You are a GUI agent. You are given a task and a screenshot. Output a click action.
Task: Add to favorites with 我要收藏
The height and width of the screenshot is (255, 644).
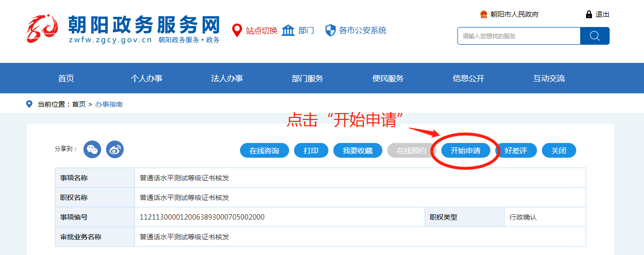click(357, 151)
